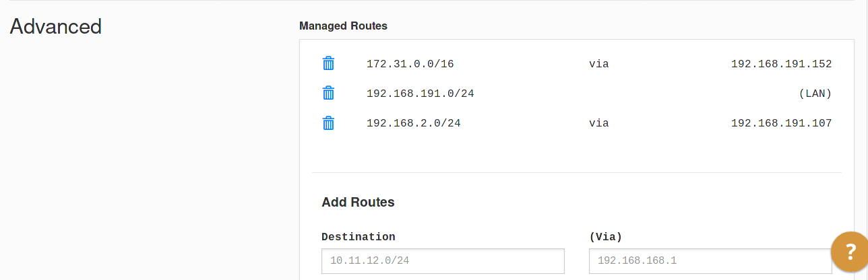Image resolution: width=868 pixels, height=280 pixels.
Task: Select the 172.31.0.0/16 route address text
Action: click(410, 65)
